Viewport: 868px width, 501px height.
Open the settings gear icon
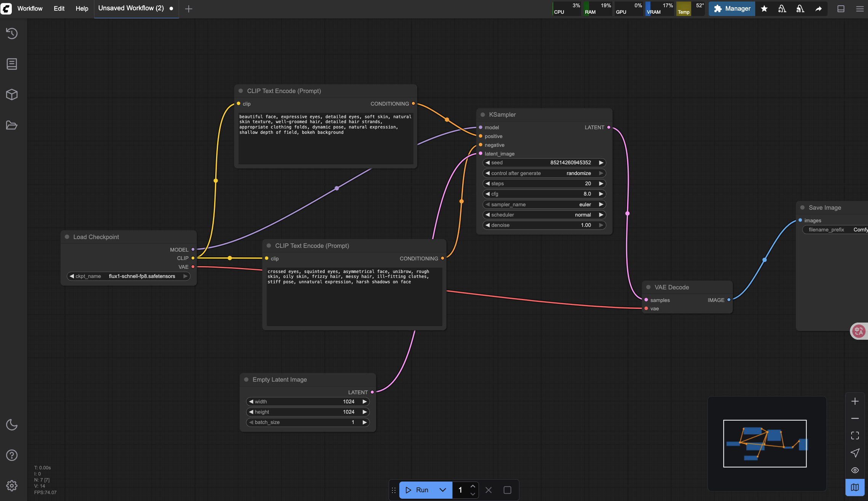click(x=12, y=485)
